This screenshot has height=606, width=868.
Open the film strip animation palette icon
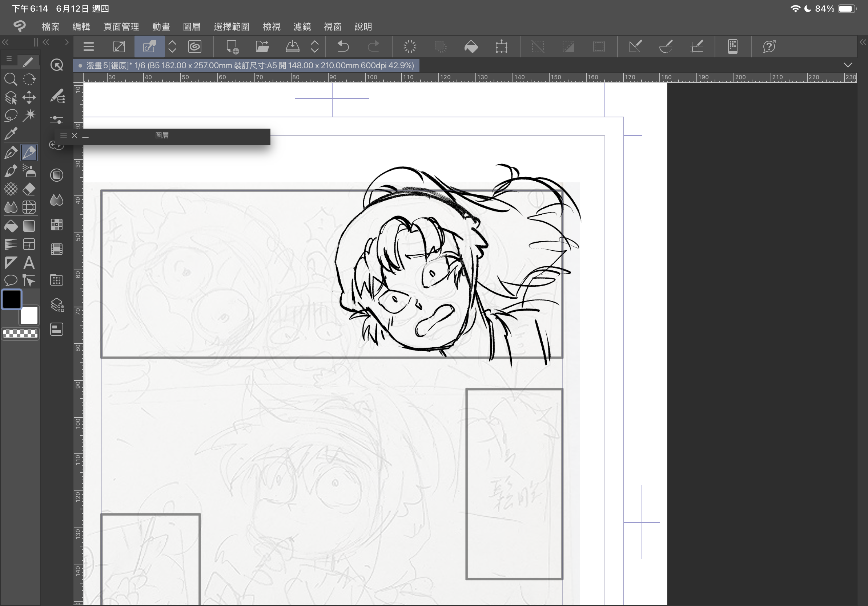tap(57, 249)
